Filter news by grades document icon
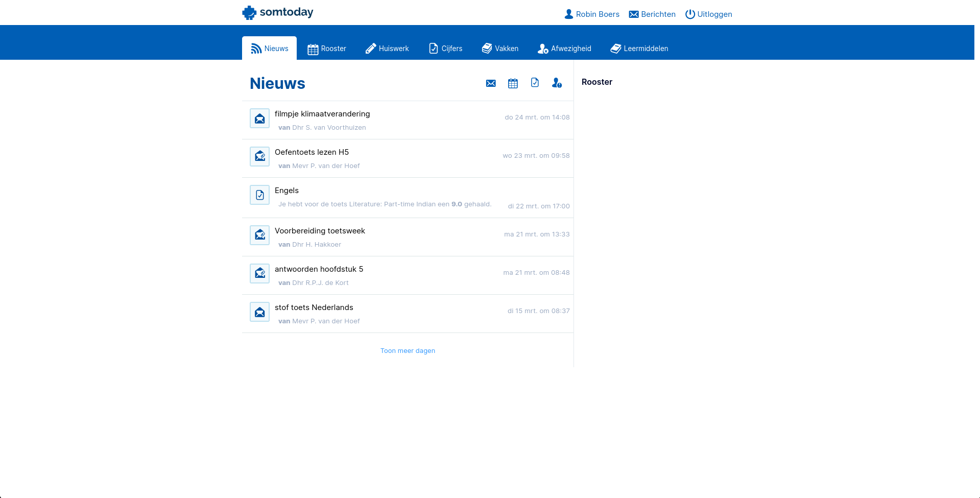980x498 pixels. [535, 83]
